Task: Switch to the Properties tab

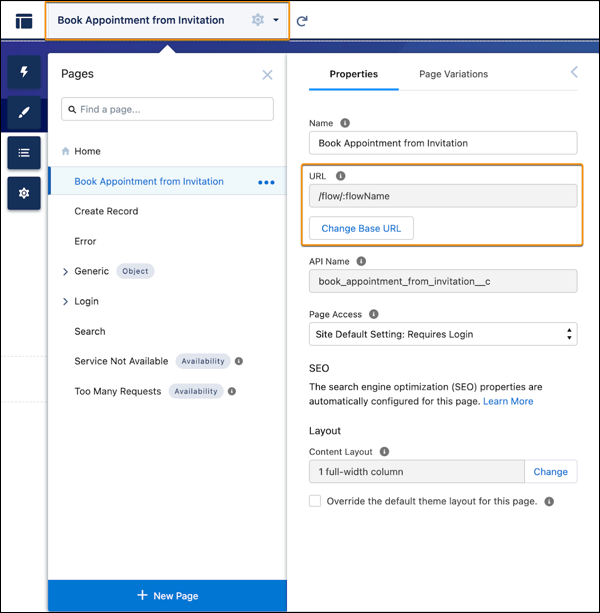Action: [353, 74]
